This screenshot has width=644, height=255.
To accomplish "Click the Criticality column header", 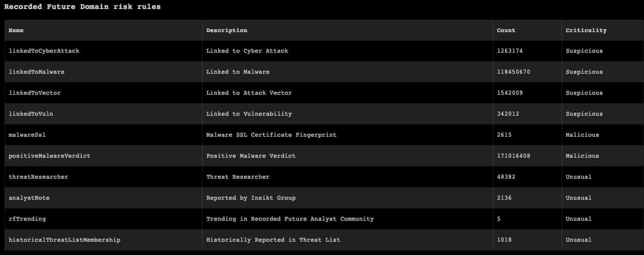I will coord(586,30).
